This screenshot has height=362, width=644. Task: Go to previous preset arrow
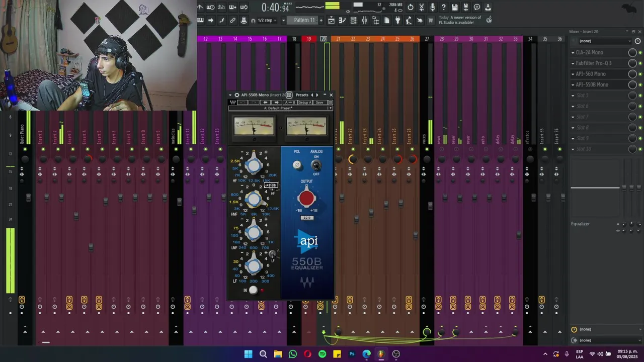point(312,95)
